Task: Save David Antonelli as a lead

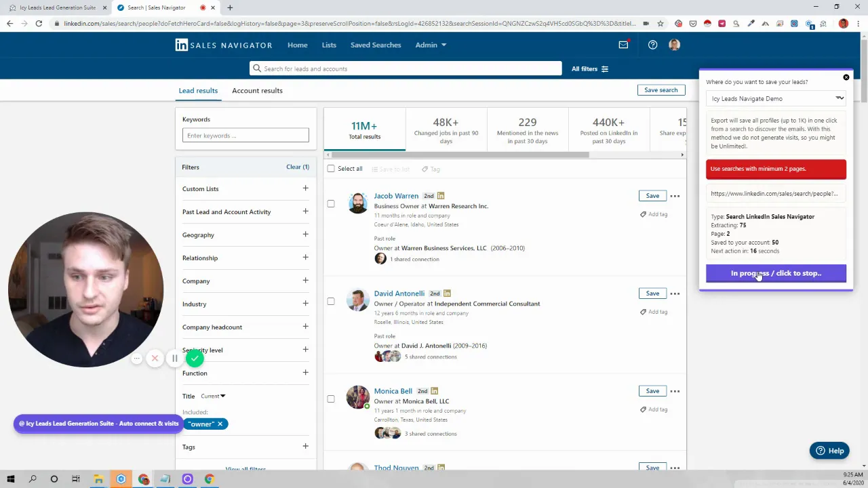Action: tap(652, 293)
